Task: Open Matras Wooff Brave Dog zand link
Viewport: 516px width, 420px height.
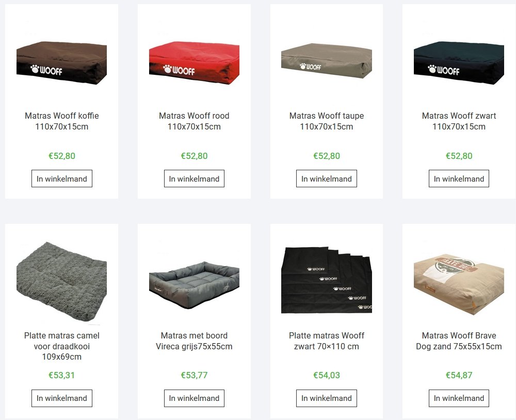Action: pos(459,341)
